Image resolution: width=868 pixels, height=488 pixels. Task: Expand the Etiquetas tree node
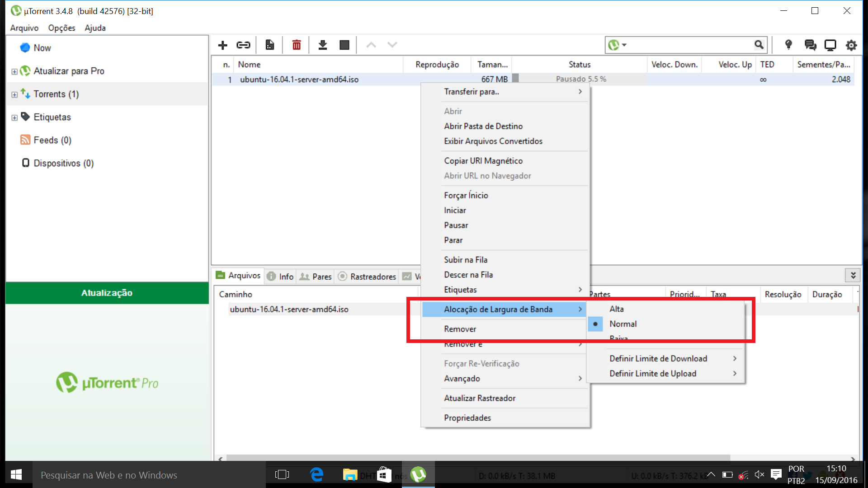click(x=14, y=117)
